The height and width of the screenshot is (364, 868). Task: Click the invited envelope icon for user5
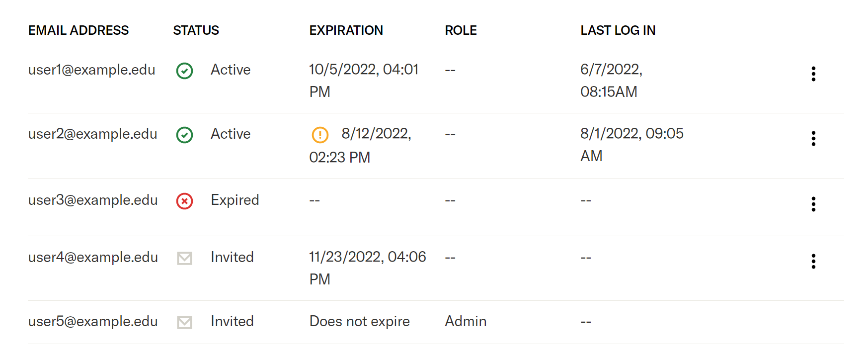tap(184, 322)
